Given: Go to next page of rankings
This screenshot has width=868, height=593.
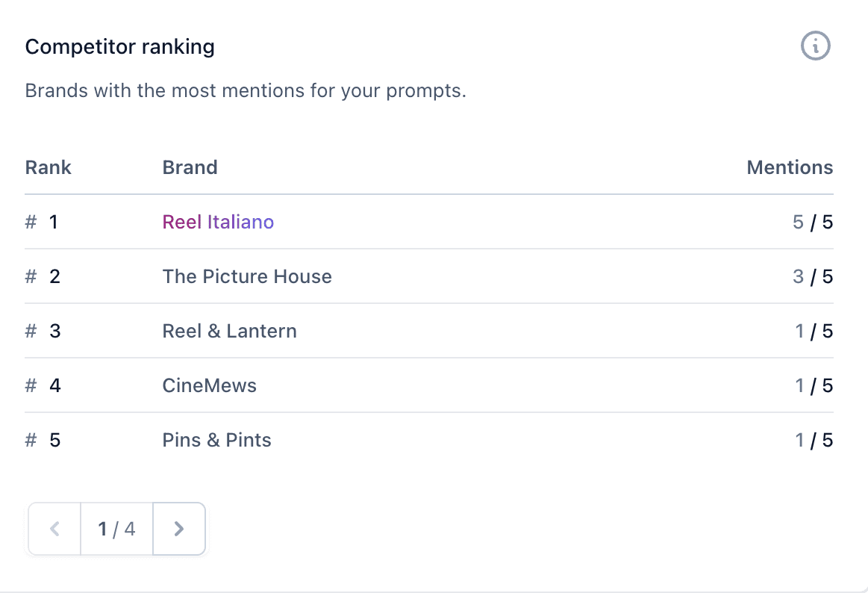Looking at the screenshot, I should pos(178,529).
